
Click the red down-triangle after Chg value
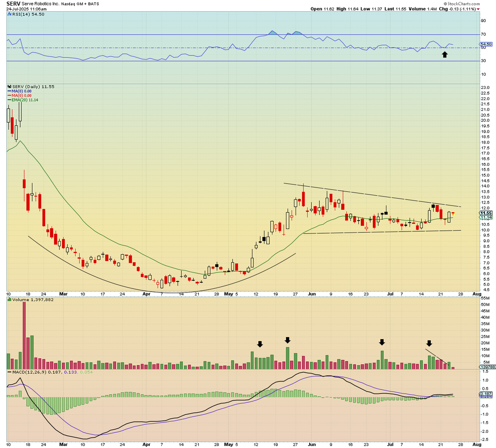pyautogui.click(x=478, y=9)
